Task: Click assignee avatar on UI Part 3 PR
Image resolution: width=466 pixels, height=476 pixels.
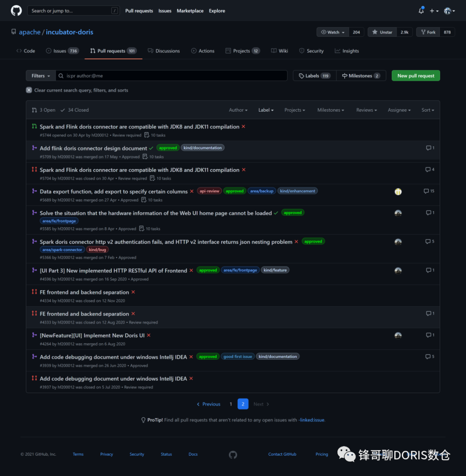Action: click(x=398, y=270)
